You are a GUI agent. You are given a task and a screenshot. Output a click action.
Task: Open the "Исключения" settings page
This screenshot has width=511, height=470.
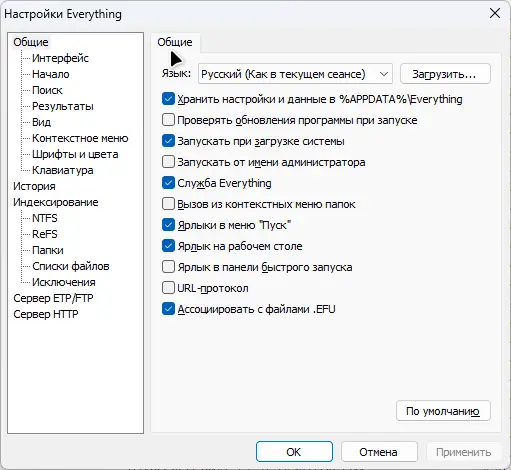click(x=64, y=282)
